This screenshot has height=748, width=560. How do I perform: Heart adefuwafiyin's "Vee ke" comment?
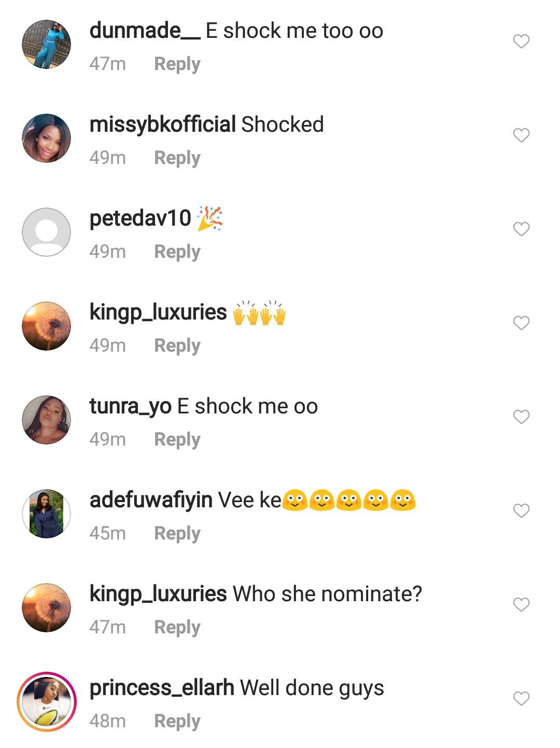521,510
